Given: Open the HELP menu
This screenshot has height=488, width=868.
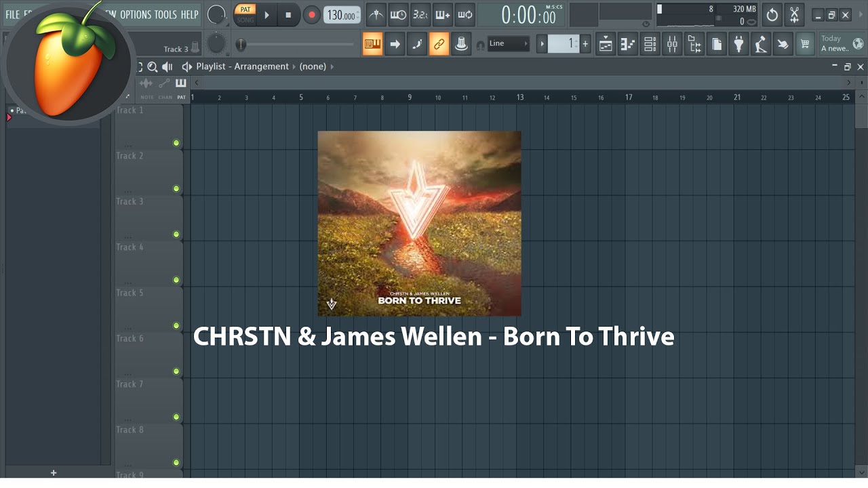Looking at the screenshot, I should [189, 14].
